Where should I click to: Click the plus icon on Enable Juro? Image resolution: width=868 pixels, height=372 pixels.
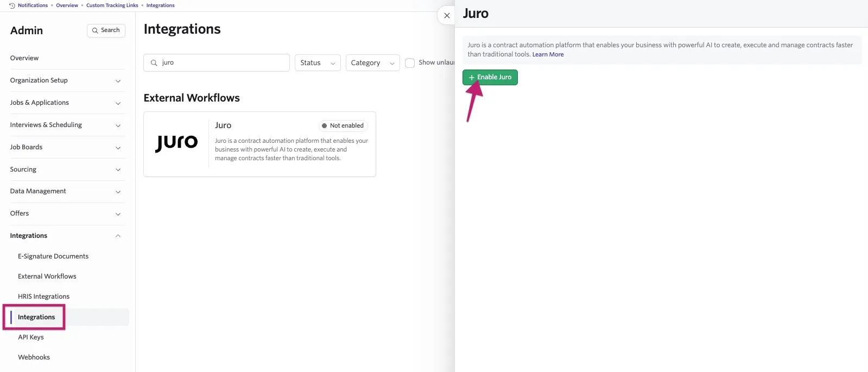471,78
